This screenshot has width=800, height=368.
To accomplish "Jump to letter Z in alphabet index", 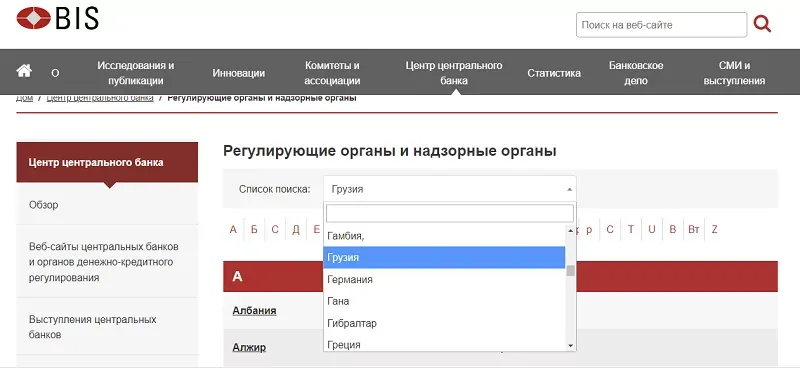I will click(x=714, y=230).
